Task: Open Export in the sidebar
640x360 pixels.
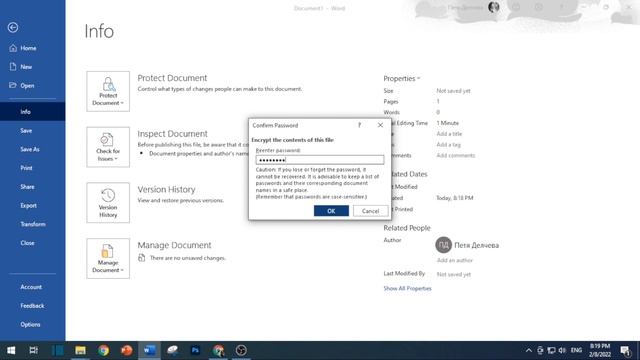Action: (29, 206)
